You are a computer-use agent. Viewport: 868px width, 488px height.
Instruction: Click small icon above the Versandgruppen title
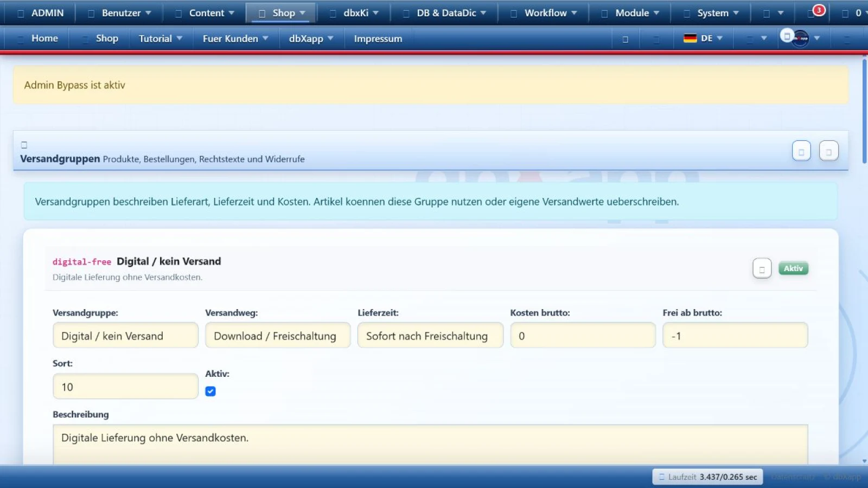coord(24,145)
